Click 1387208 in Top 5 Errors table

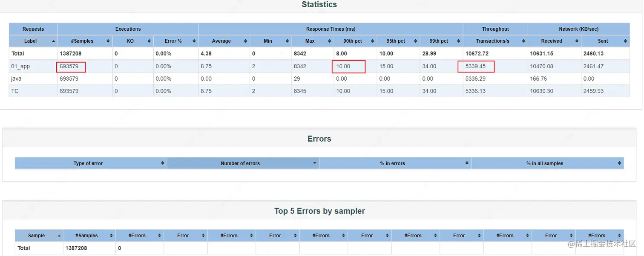tap(76, 248)
